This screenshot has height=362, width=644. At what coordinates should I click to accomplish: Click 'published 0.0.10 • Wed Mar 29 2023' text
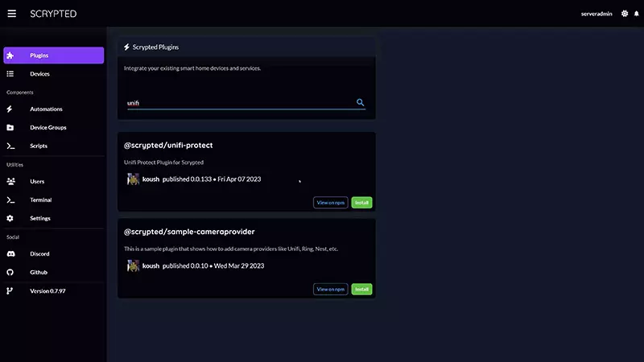213,266
